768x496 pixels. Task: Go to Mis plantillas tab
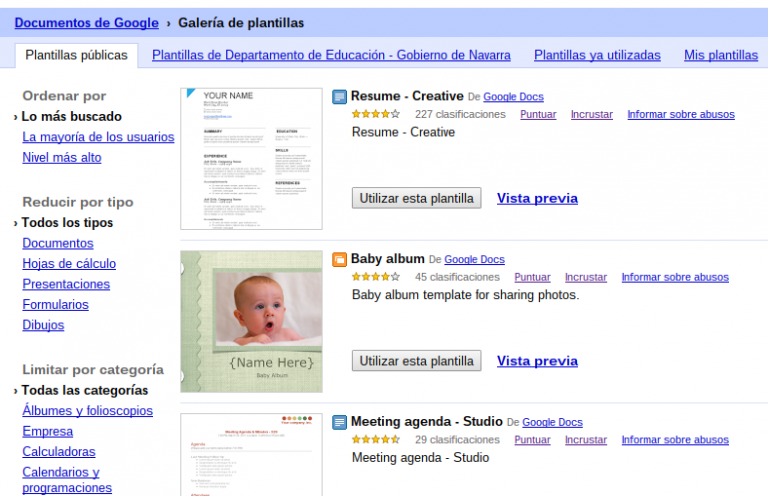click(721, 55)
